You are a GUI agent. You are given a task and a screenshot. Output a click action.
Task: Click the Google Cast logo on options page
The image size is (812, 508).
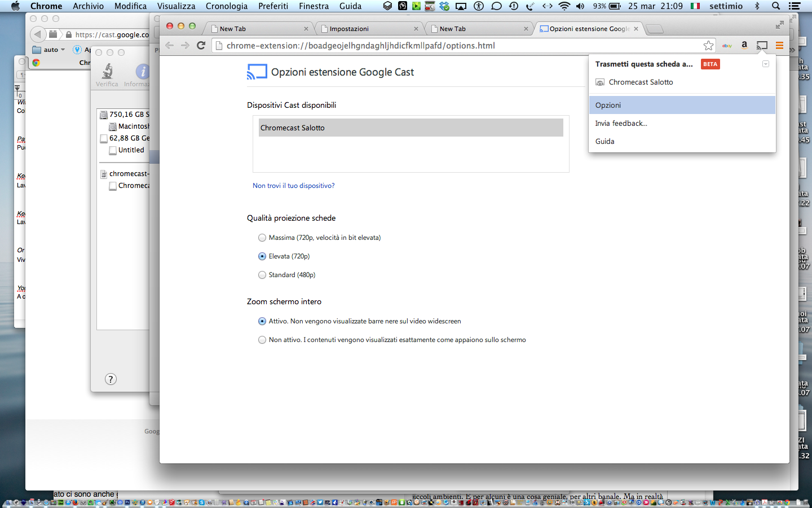(257, 72)
